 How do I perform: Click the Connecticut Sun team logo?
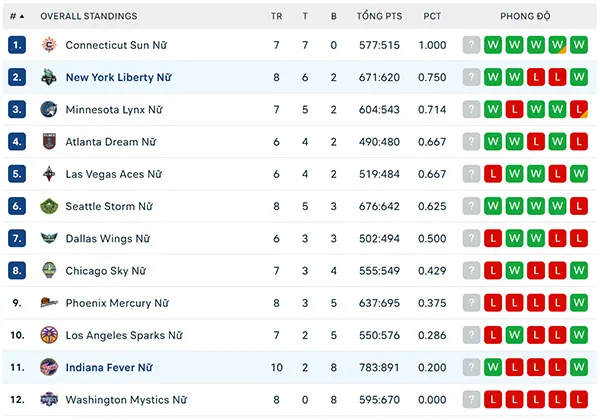pyautogui.click(x=49, y=45)
